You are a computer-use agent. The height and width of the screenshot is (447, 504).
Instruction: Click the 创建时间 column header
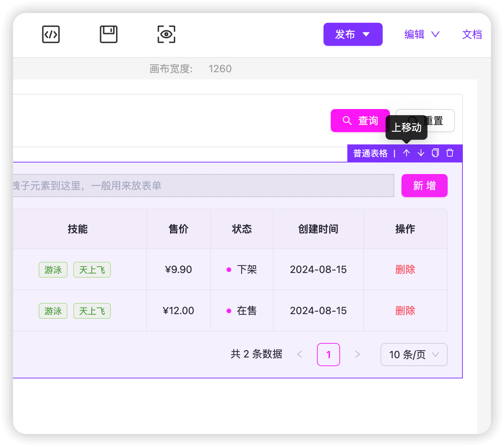[x=318, y=229]
